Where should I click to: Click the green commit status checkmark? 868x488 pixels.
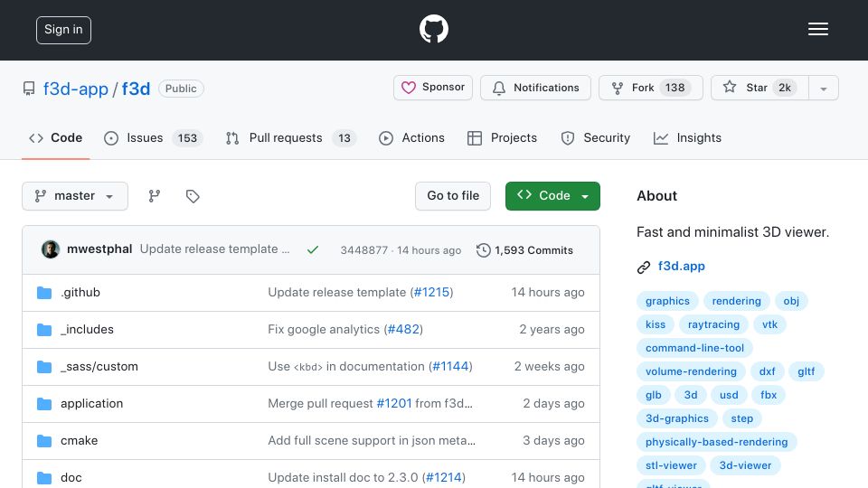coord(313,250)
